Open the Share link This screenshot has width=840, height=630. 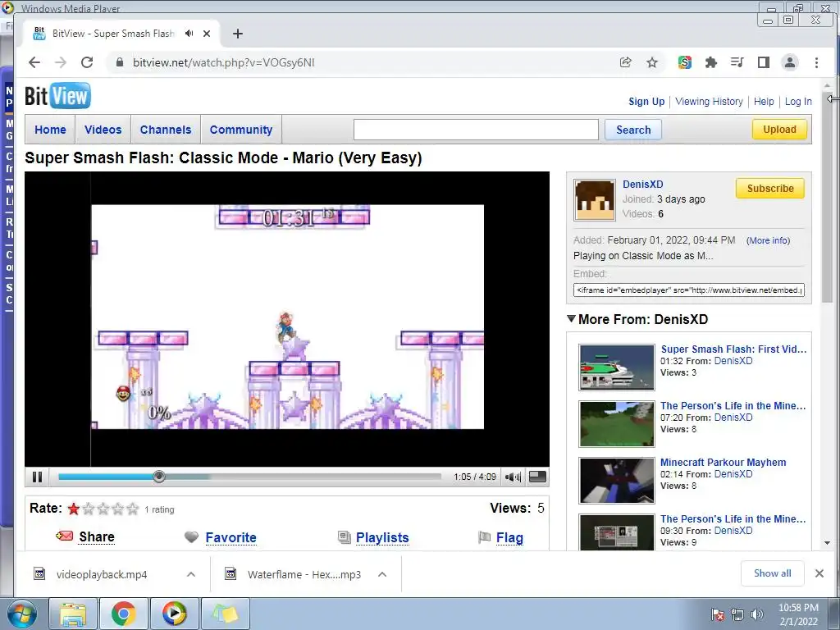click(x=97, y=536)
